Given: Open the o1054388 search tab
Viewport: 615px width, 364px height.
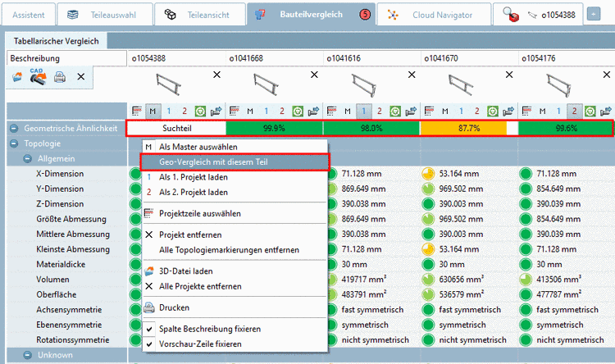Looking at the screenshot, I should pyautogui.click(x=538, y=15).
